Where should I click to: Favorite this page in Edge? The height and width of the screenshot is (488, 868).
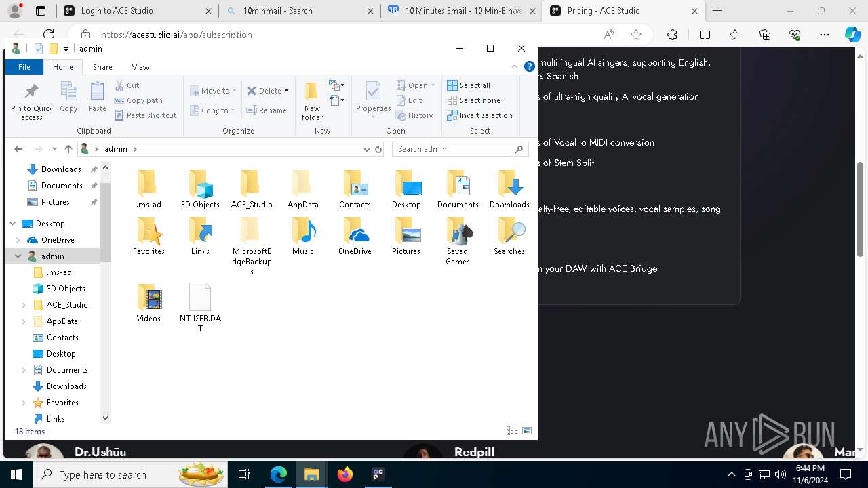click(636, 35)
